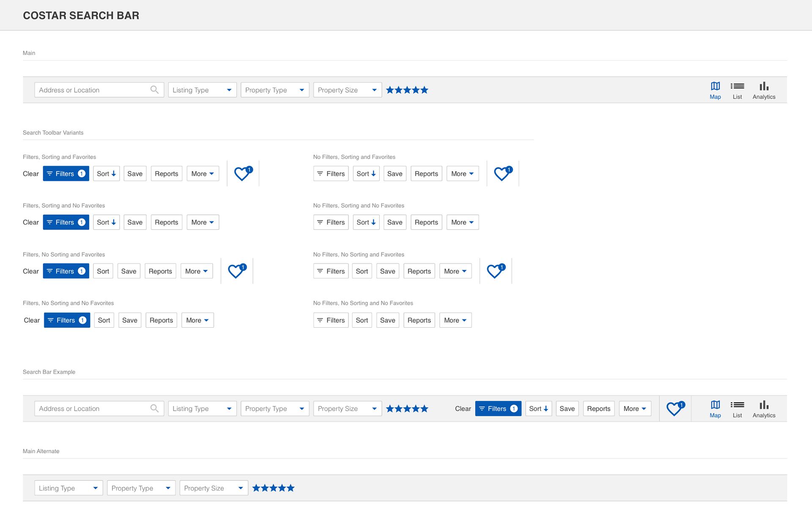
Task: Open Property Size dropdown in Main Alternate
Action: (214, 488)
